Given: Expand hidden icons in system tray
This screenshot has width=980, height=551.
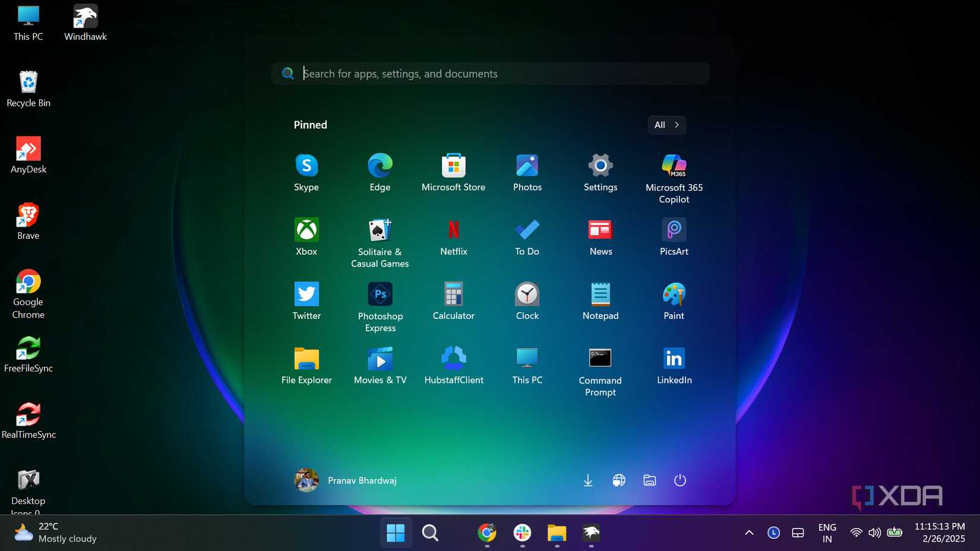Looking at the screenshot, I should click(749, 532).
